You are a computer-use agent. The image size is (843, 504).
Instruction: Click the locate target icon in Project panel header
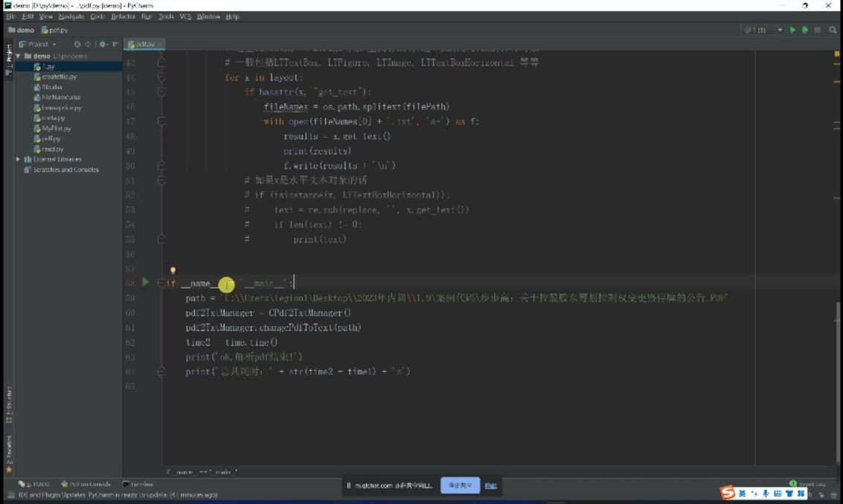(x=77, y=44)
